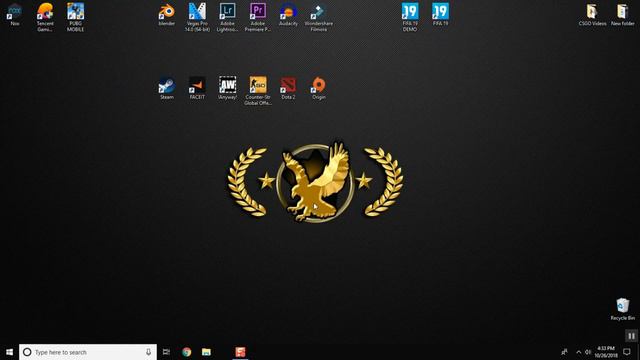Image resolution: width=640 pixels, height=360 pixels.
Task: Click the pause recording button
Action: 631,336
